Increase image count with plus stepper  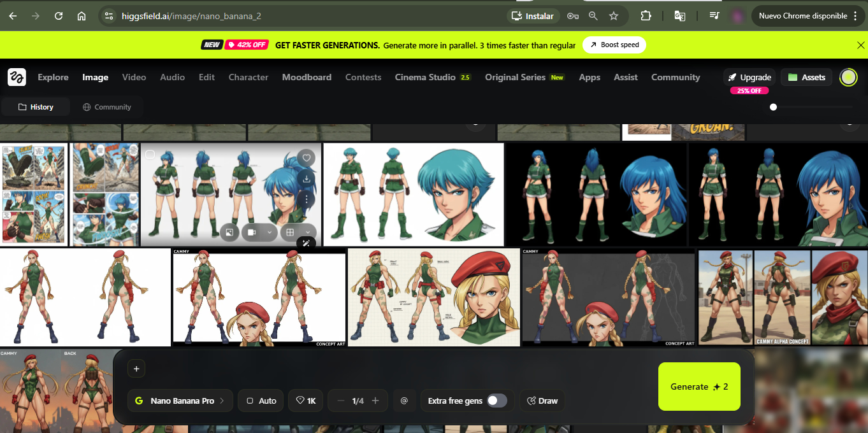click(x=375, y=401)
